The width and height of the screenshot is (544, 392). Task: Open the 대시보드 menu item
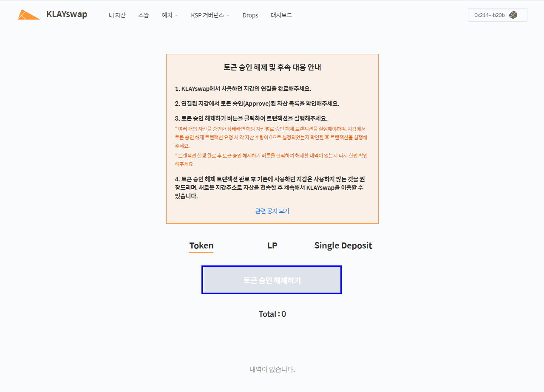point(281,15)
